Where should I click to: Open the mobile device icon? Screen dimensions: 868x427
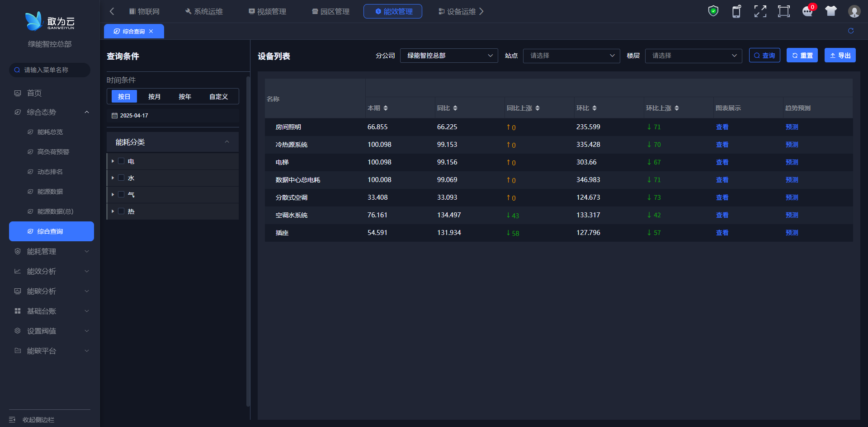[736, 11]
